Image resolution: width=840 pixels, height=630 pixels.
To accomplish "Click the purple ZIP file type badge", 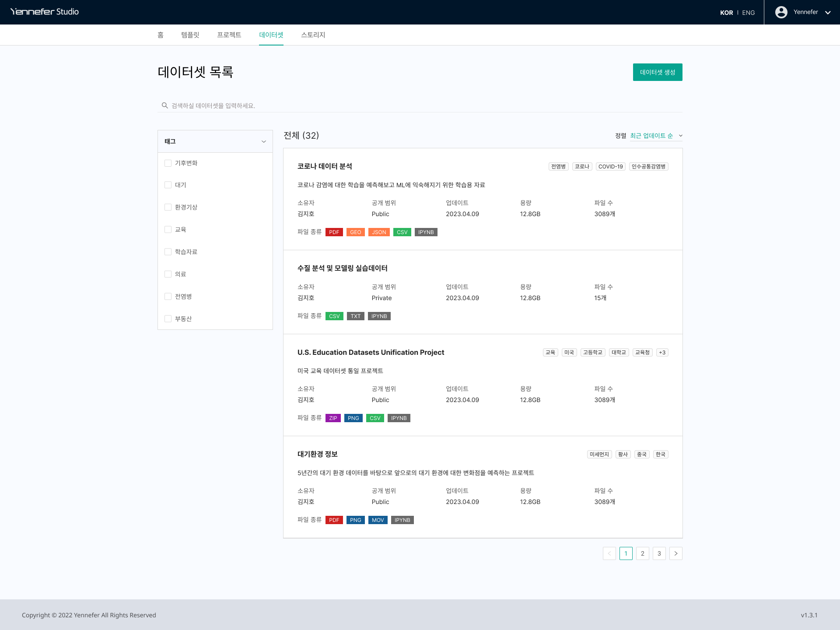I will 333,418.
